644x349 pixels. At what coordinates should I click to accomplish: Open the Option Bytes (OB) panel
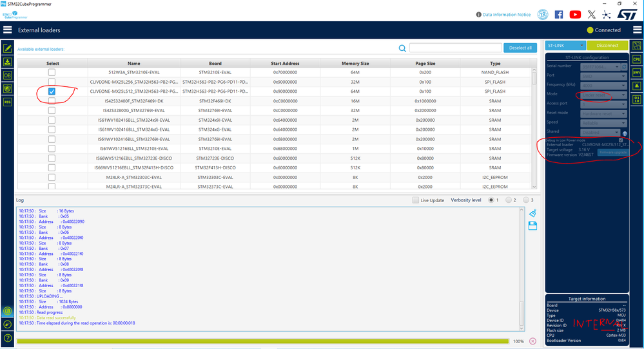(x=7, y=75)
